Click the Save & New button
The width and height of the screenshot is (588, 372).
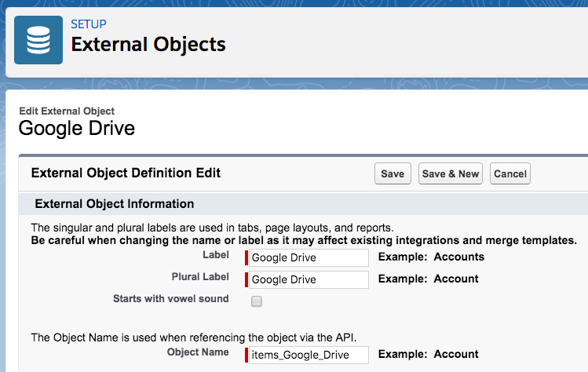(x=450, y=173)
